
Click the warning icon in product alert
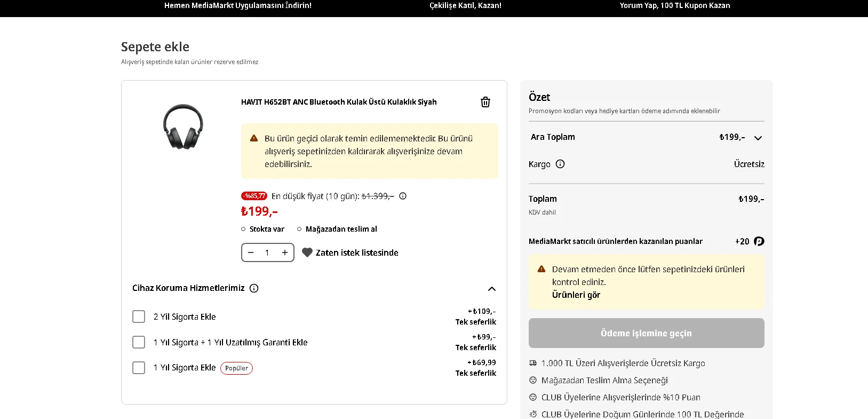[x=254, y=138]
